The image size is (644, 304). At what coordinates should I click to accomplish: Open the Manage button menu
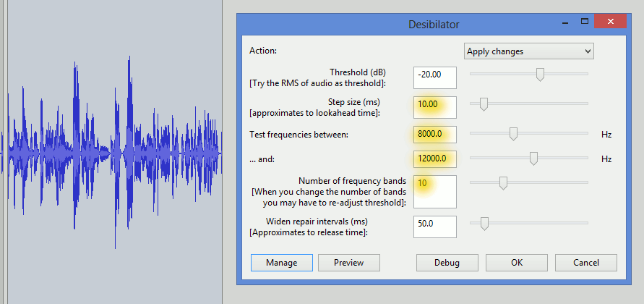tap(282, 263)
